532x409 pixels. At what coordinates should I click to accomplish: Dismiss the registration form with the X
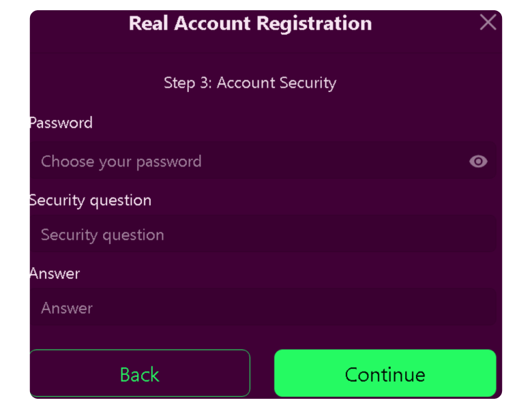(x=488, y=22)
